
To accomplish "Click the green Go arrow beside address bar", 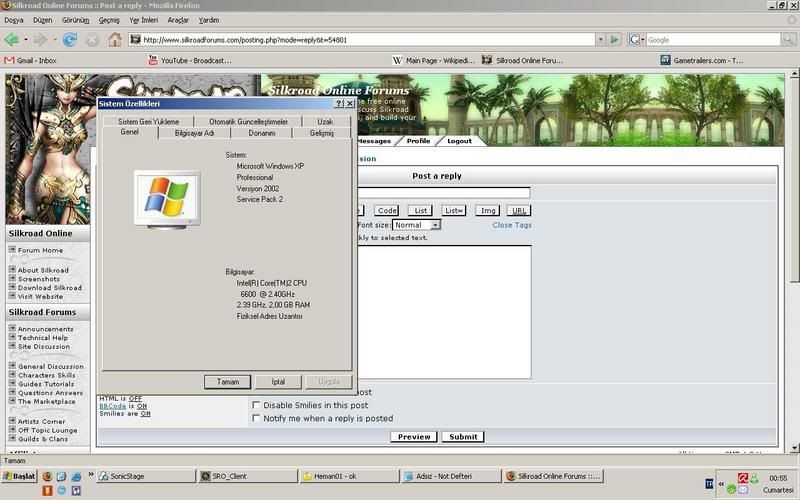I will pyautogui.click(x=614, y=39).
